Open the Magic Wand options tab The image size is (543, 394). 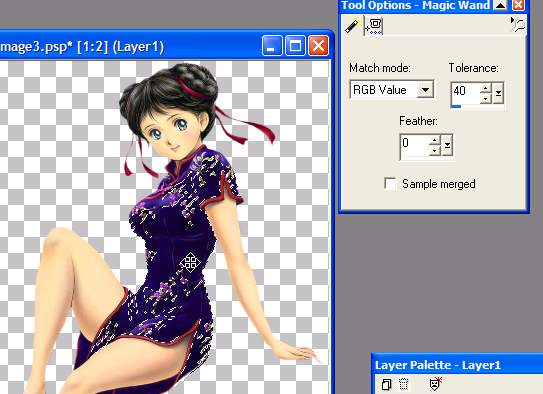352,26
